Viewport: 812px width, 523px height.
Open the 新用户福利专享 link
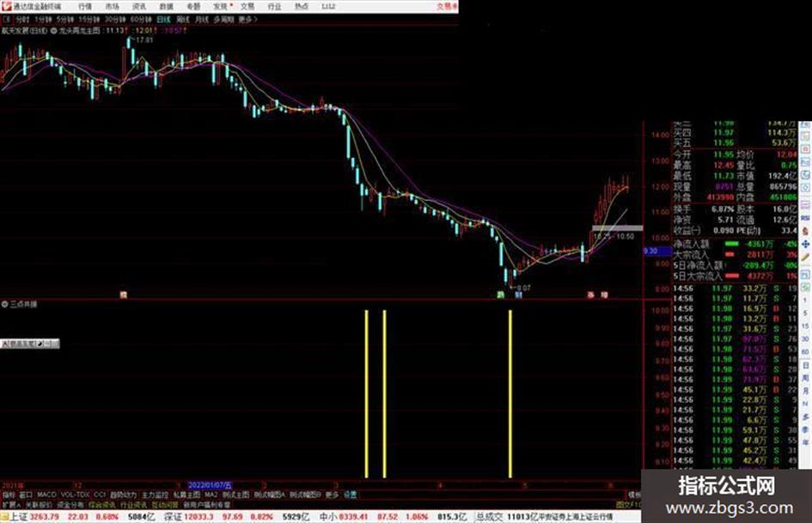click(206, 504)
